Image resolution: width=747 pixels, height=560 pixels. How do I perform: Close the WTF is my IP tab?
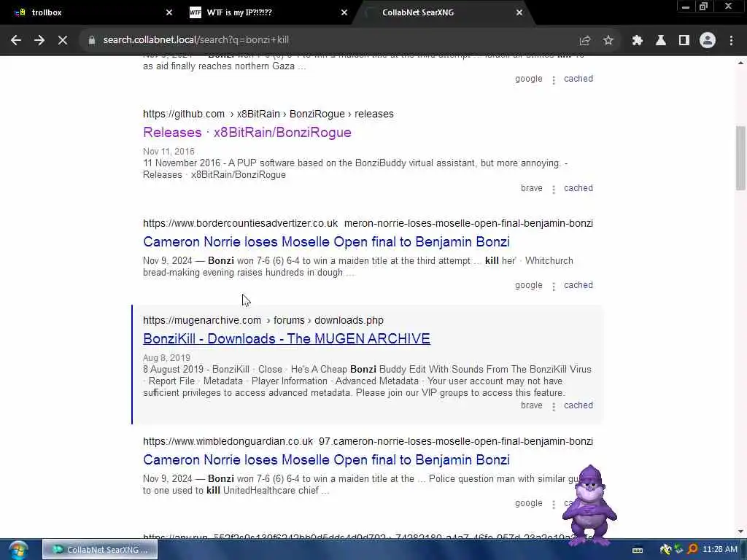tap(344, 12)
